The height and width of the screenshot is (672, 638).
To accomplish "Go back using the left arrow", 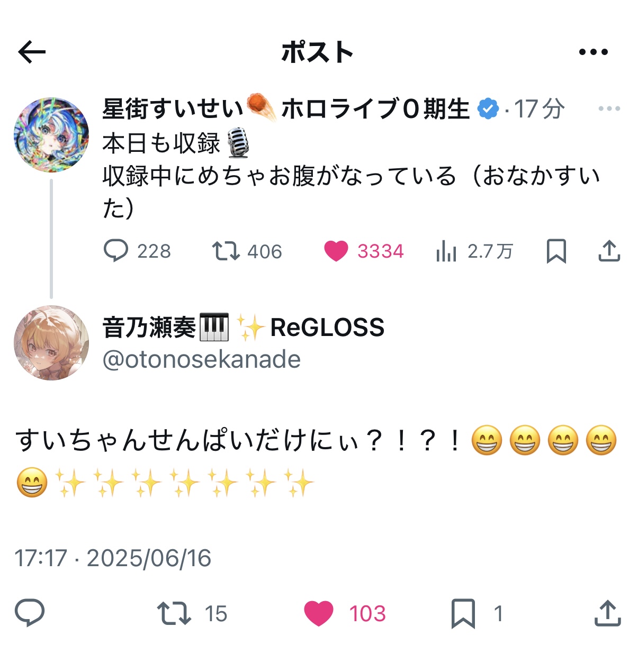I will click(x=32, y=52).
